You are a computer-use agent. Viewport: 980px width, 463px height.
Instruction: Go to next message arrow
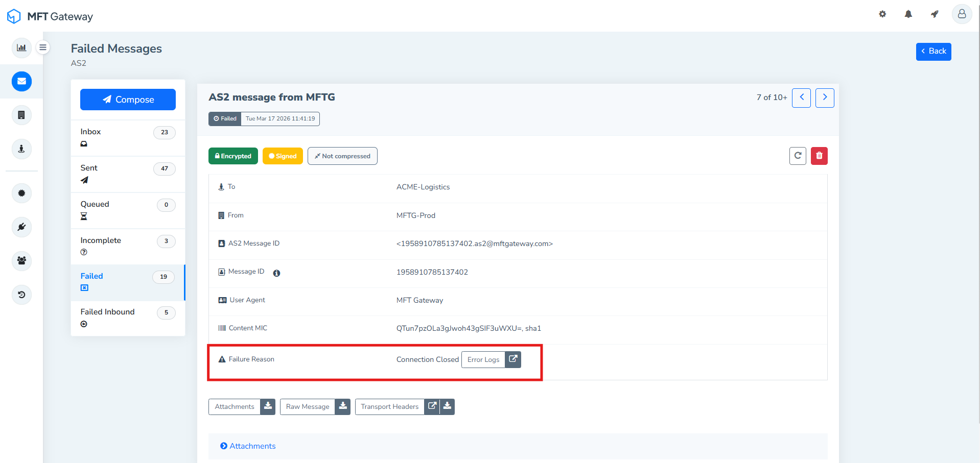(x=825, y=98)
